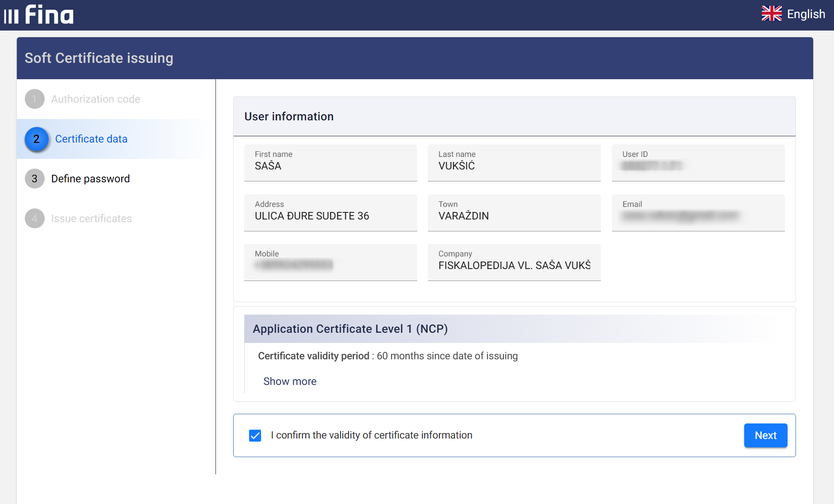Open the Authorization code step

(x=95, y=99)
